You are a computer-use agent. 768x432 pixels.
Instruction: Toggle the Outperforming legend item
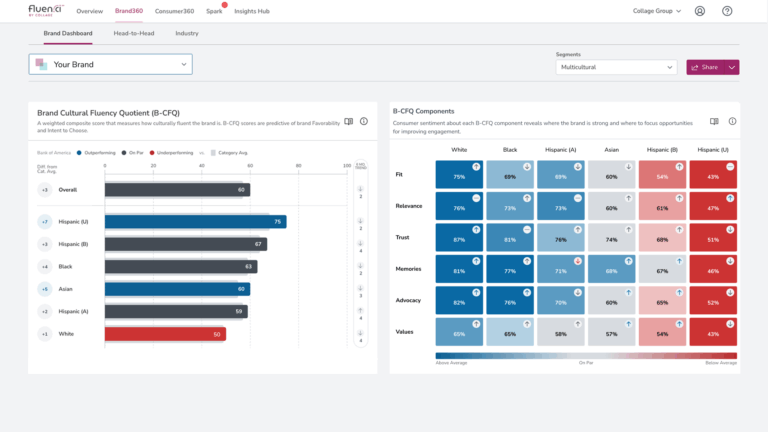(97, 153)
